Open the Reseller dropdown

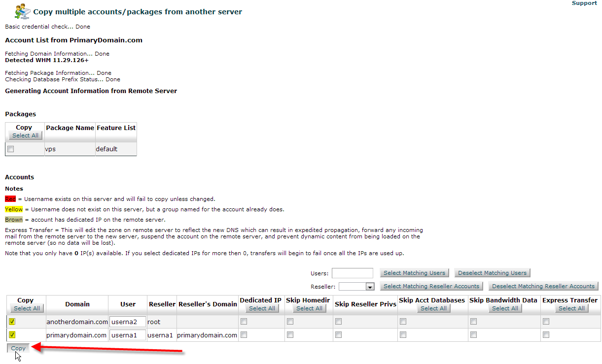pos(356,286)
